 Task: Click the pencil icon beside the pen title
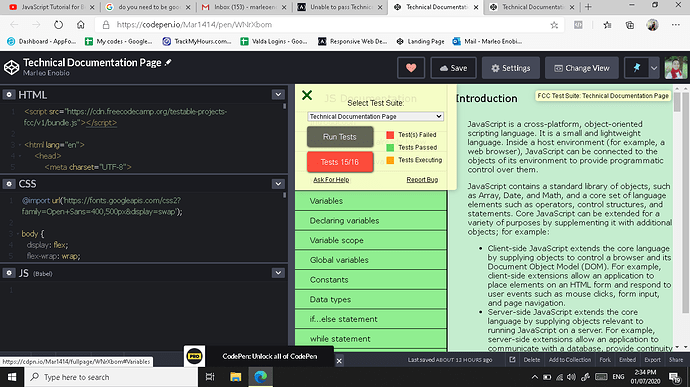pos(168,63)
